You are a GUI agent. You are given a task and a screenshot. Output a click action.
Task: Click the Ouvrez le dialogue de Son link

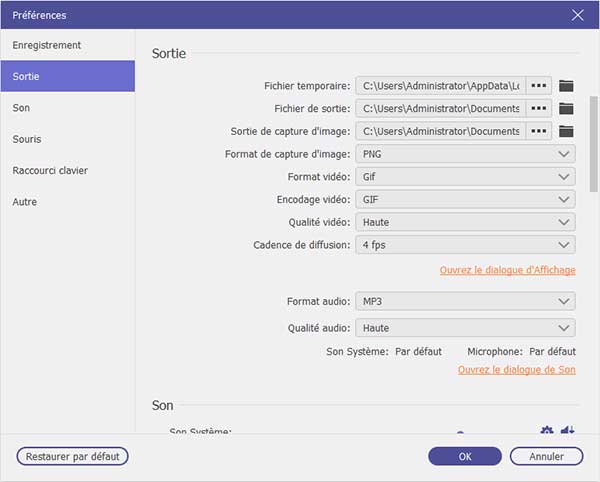(516, 370)
